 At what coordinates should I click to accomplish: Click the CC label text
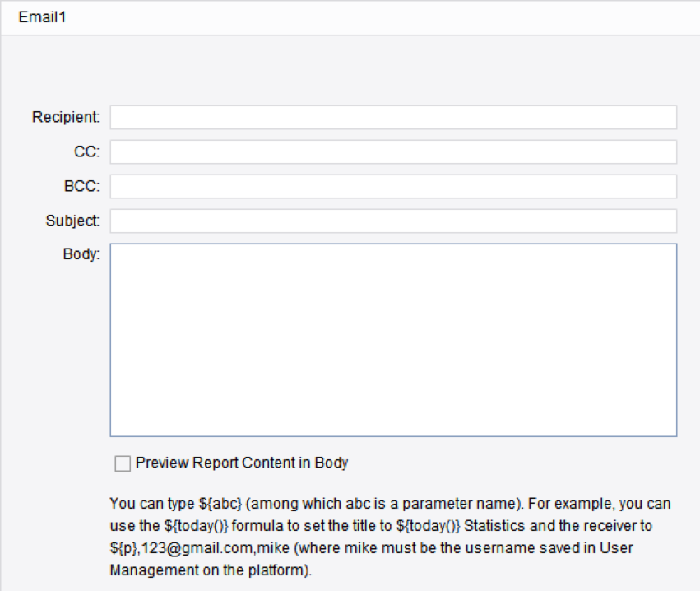click(86, 152)
